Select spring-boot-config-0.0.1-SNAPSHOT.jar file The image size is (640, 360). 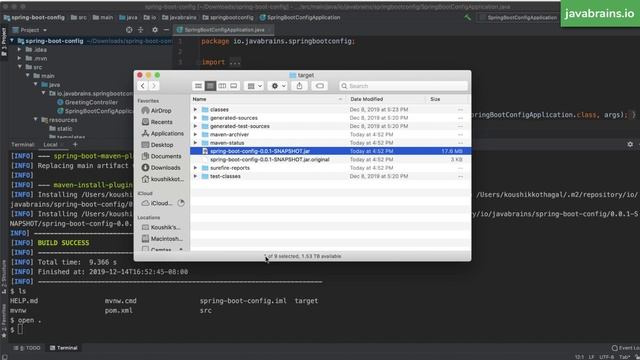pyautogui.click(x=330, y=151)
